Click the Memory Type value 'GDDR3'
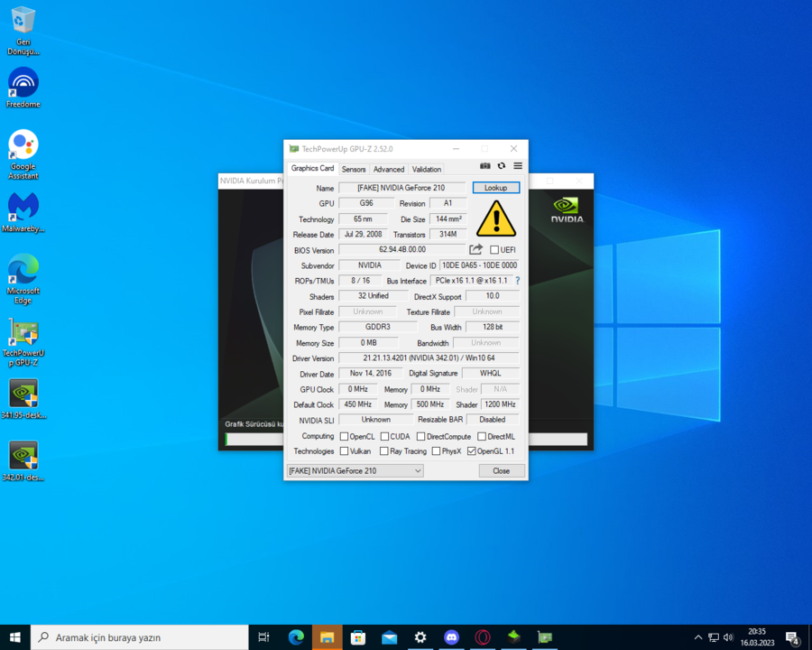The width and height of the screenshot is (812, 650). coord(378,327)
